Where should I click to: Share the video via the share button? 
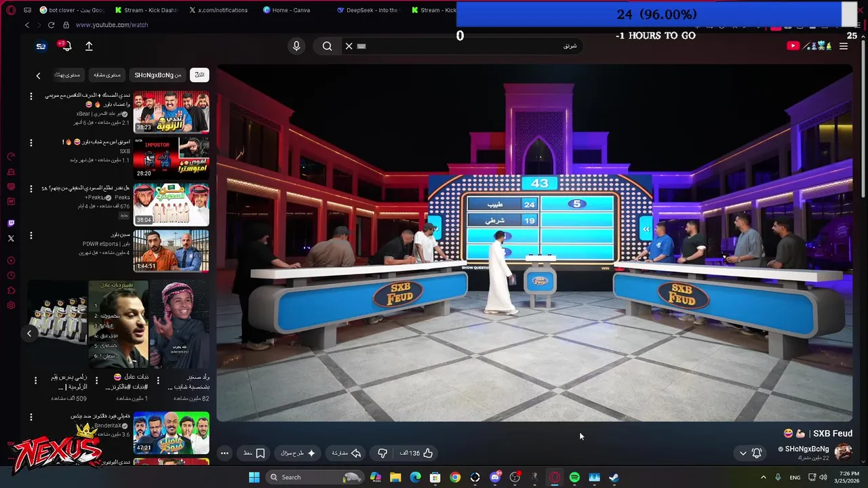pyautogui.click(x=346, y=453)
